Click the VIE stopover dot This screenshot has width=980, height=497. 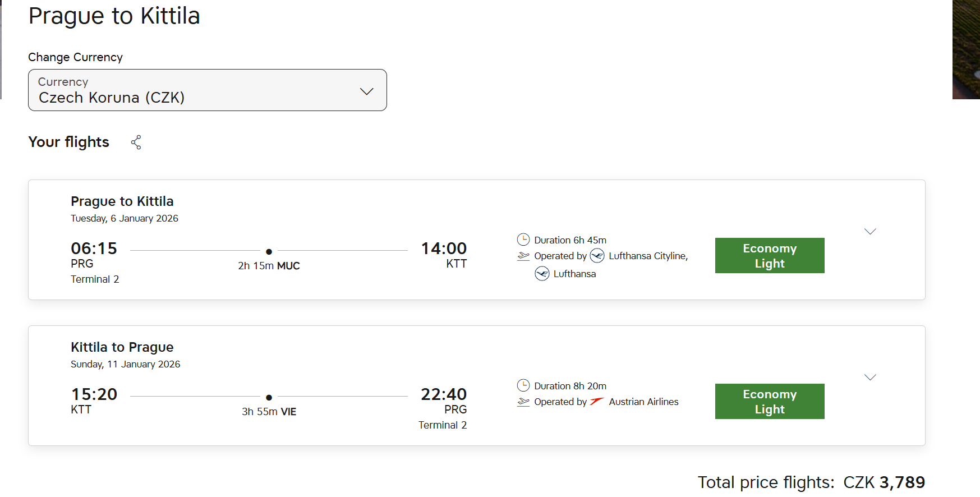pos(269,398)
